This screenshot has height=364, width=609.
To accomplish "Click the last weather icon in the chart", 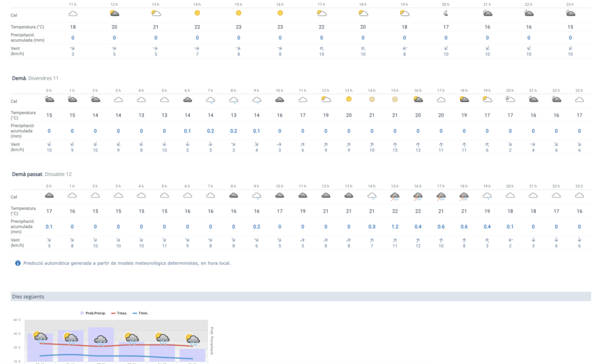I will pos(193,340).
